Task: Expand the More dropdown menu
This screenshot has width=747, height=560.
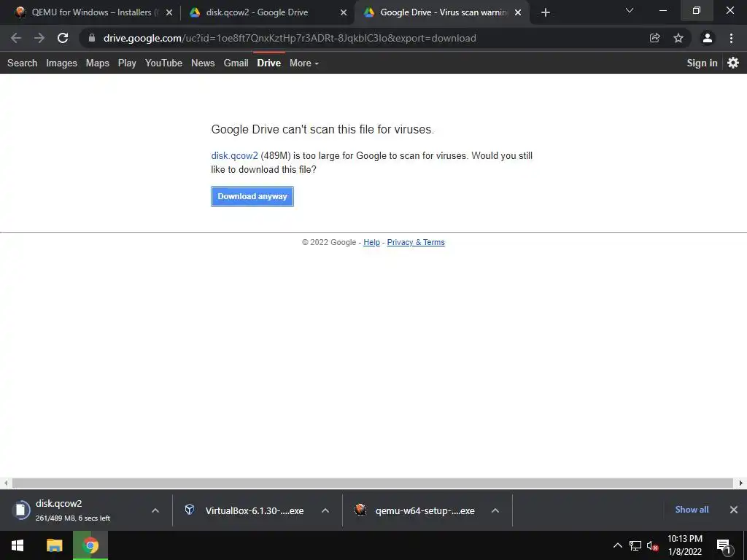Action: [304, 63]
